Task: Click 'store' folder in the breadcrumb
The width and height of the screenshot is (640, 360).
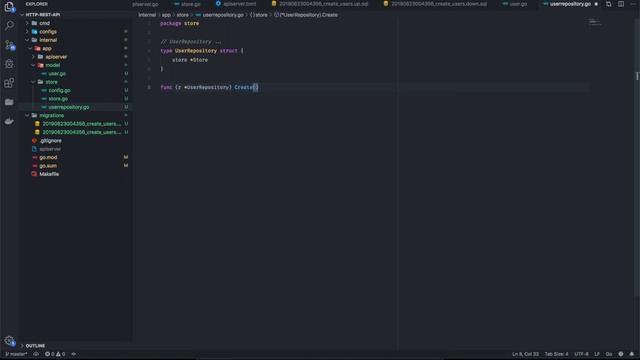Action: point(182,15)
